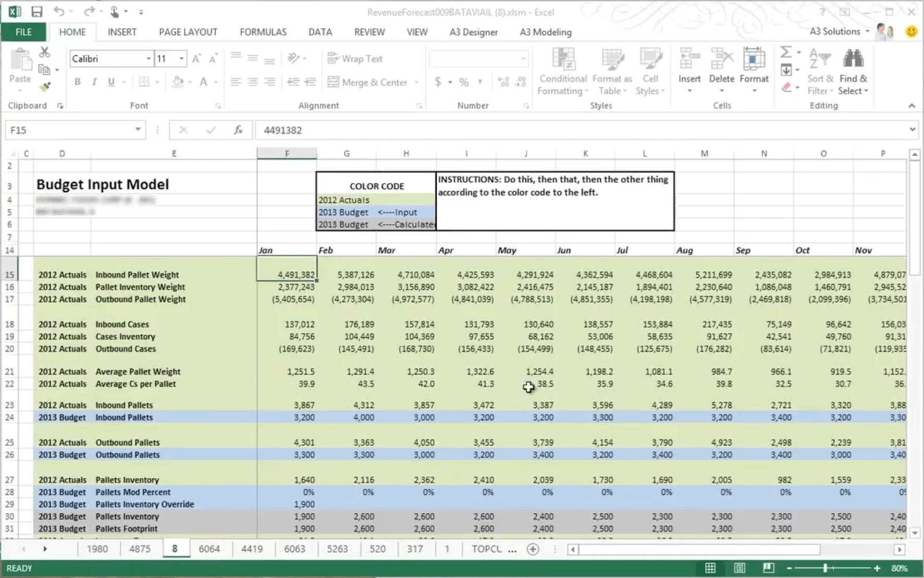Click the Cut scissors icon
Image resolution: width=924 pixels, height=578 pixels.
coord(45,52)
